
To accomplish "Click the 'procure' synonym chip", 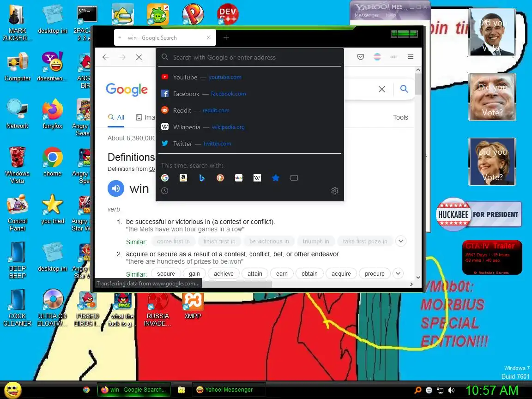I will coord(375,273).
